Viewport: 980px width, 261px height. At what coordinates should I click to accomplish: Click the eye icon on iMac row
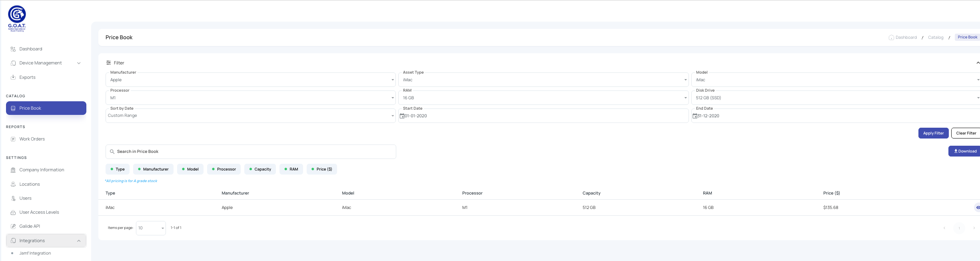pyautogui.click(x=978, y=207)
